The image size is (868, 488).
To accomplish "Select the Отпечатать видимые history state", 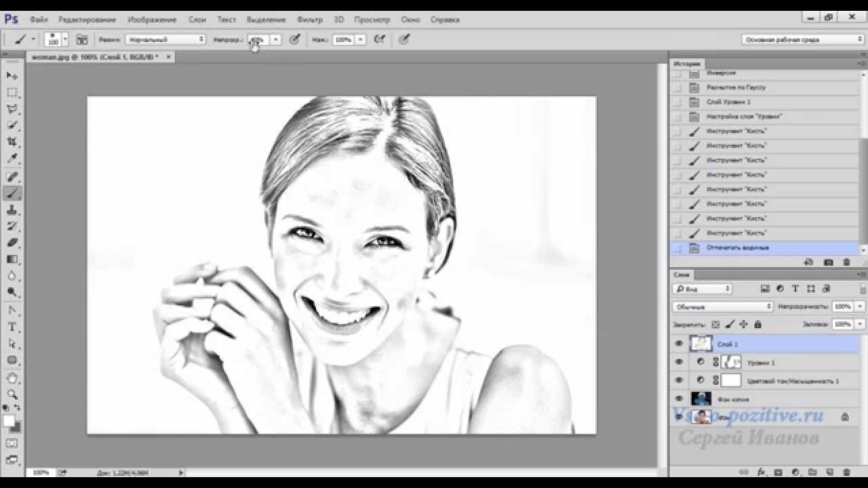I will (764, 248).
